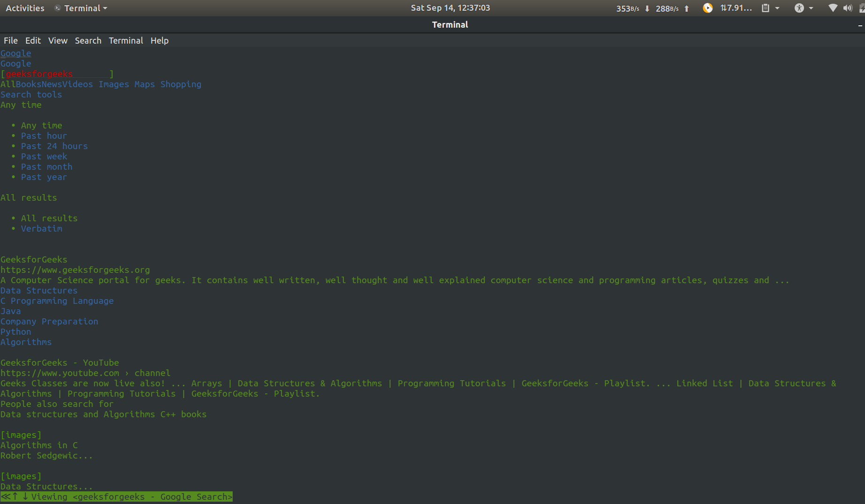
Task: Open the accessibility menu icon
Action: click(x=799, y=8)
